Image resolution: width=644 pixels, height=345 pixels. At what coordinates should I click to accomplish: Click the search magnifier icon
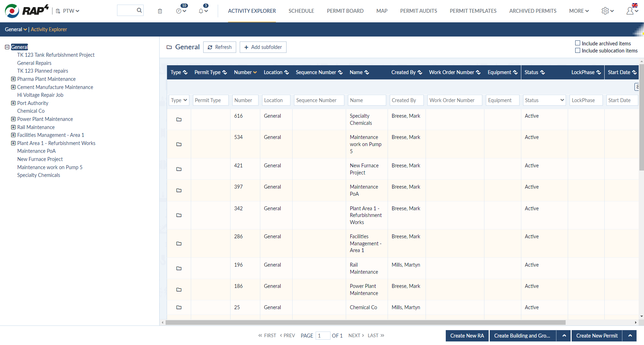[x=139, y=10]
